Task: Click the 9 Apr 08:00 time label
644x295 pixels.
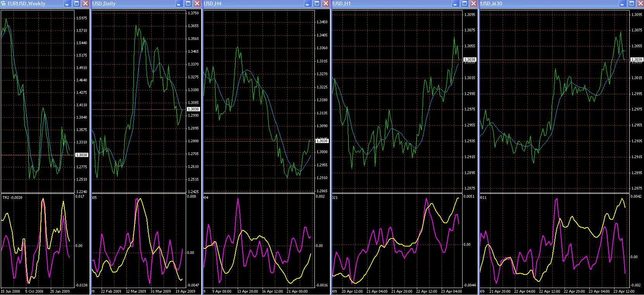Action: (222, 292)
